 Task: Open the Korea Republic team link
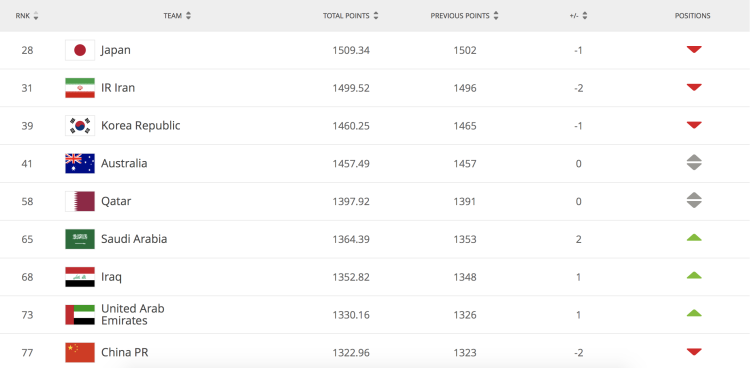[141, 125]
